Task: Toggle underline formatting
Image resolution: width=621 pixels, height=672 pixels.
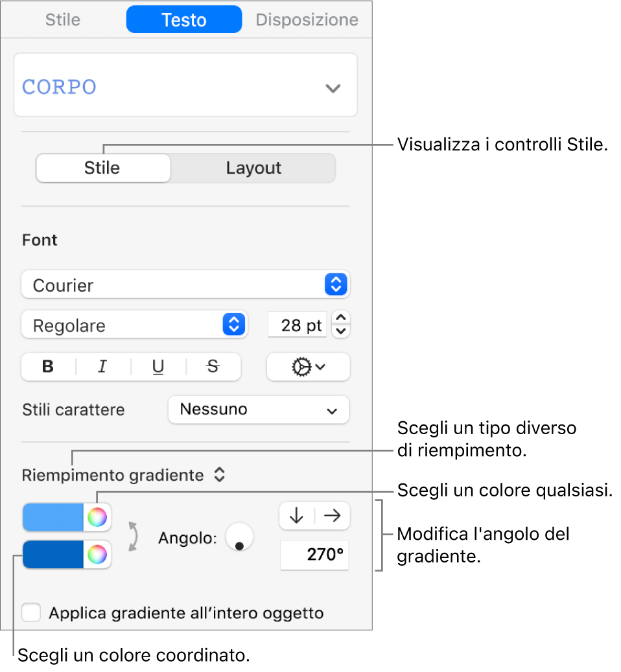Action: pos(158,367)
